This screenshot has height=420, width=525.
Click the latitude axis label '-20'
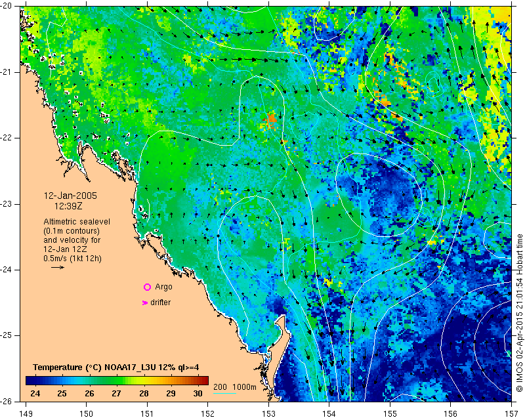(x=6, y=7)
